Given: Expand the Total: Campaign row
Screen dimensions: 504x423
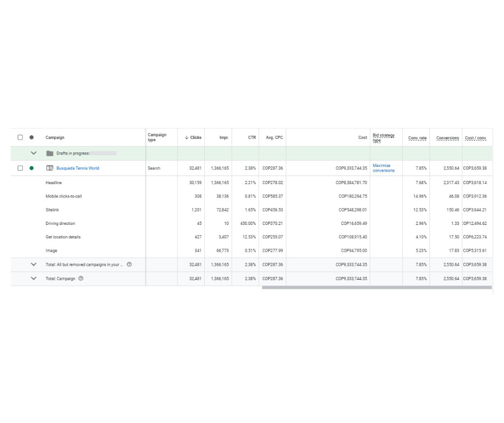Looking at the screenshot, I should [34, 279].
